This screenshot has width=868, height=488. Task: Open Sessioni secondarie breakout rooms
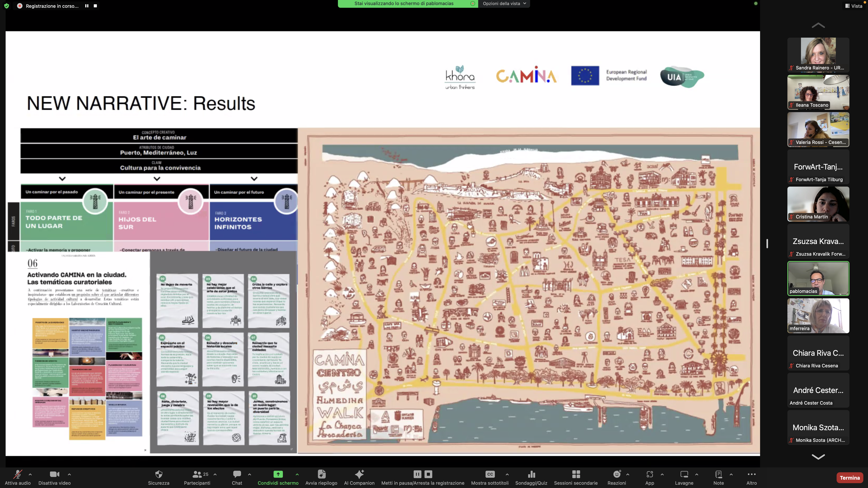point(576,474)
